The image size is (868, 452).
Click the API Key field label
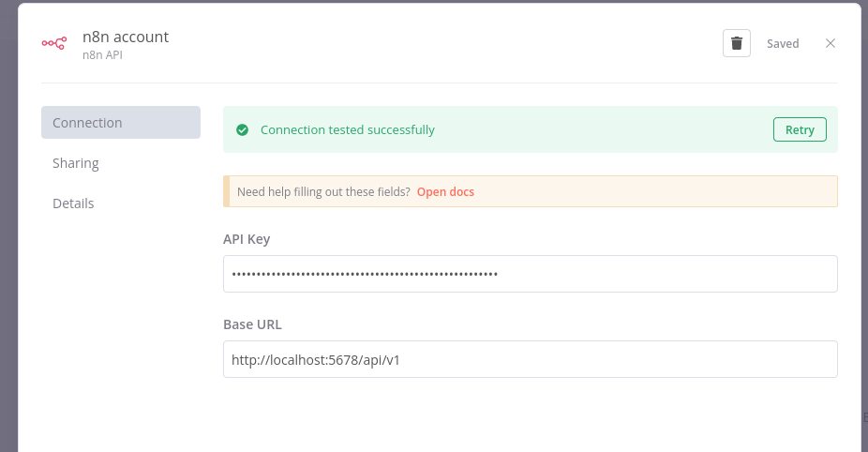(247, 239)
